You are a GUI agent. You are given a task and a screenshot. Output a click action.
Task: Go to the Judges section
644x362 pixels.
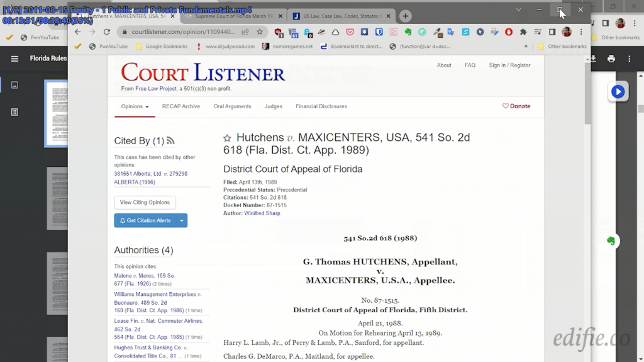[x=273, y=106]
